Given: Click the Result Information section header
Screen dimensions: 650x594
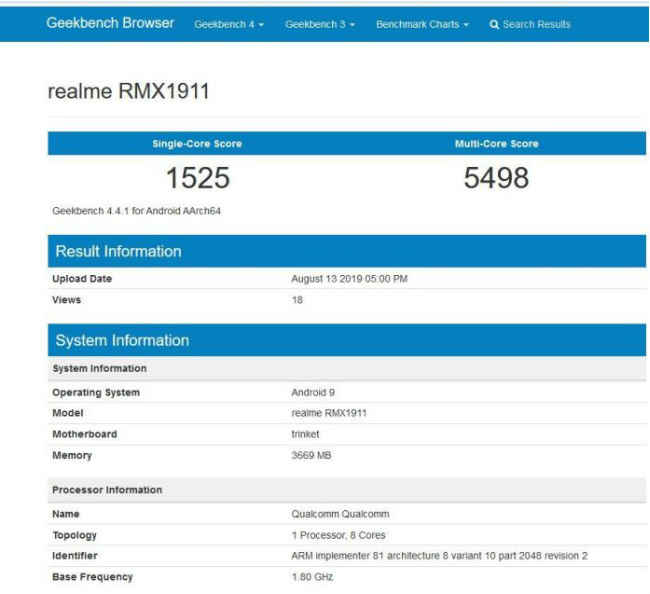Looking at the screenshot, I should click(x=347, y=251).
